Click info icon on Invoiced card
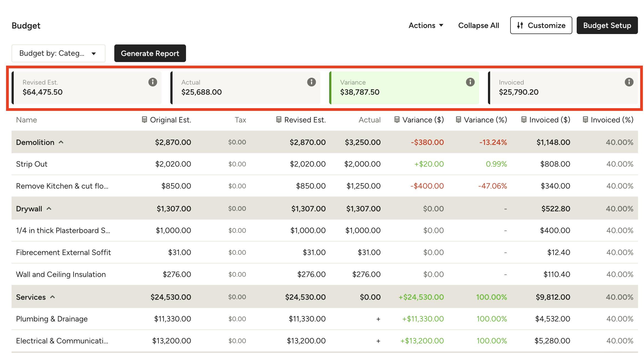The width and height of the screenshot is (644, 353). click(629, 82)
